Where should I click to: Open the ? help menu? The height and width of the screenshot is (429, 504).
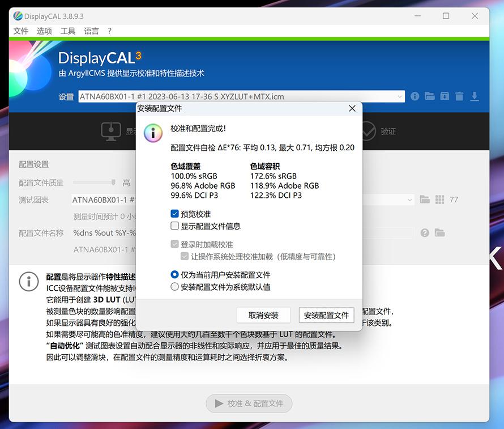(110, 31)
